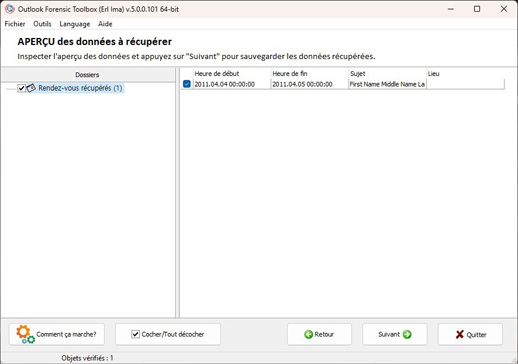The height and width of the screenshot is (364, 518).
Task: Click the gears icon on Comment ça marche
Action: 25,334
